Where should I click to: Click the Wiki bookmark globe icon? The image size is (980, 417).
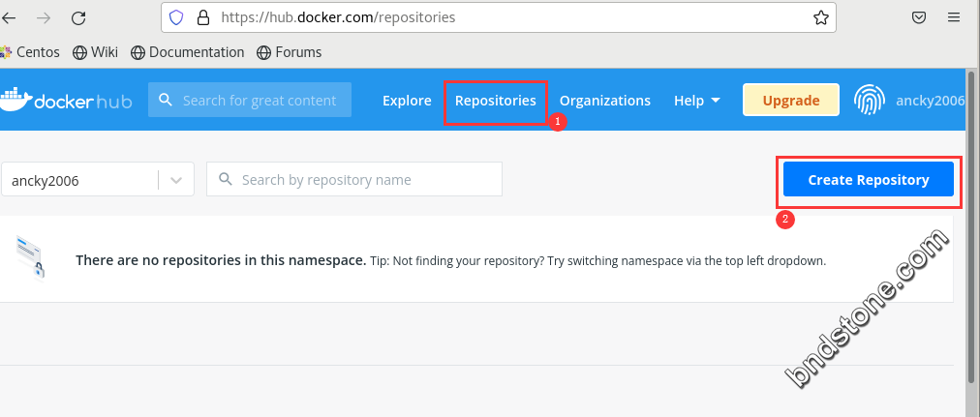coord(79,52)
